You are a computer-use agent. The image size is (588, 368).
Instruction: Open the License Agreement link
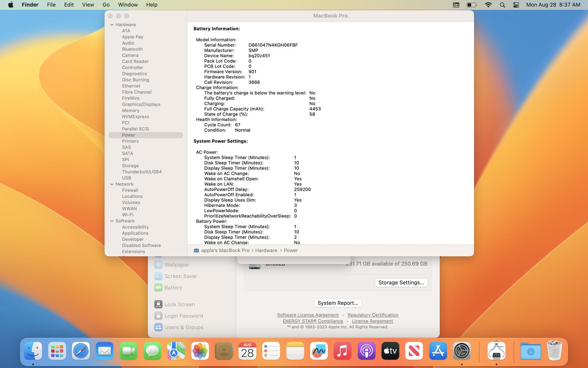tap(372, 321)
